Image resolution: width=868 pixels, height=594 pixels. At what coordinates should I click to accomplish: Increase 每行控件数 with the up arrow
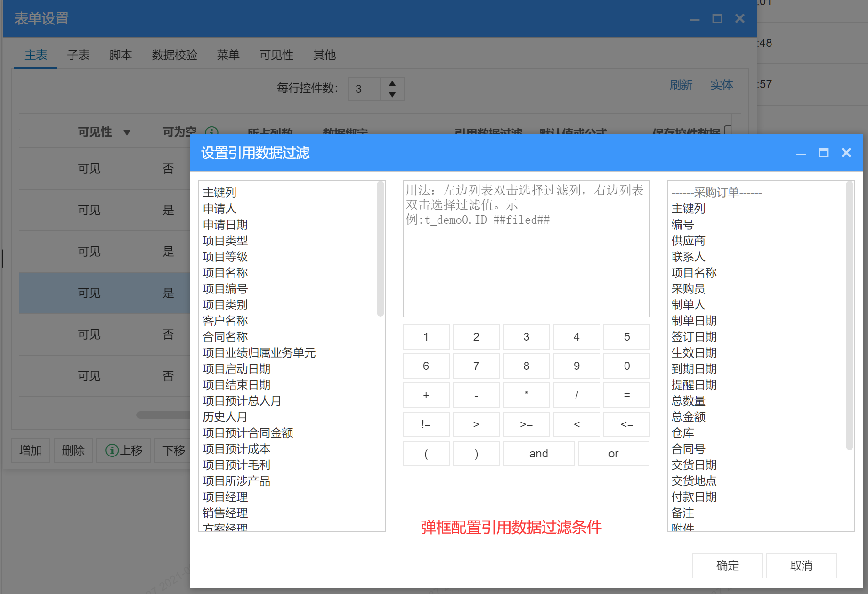392,83
